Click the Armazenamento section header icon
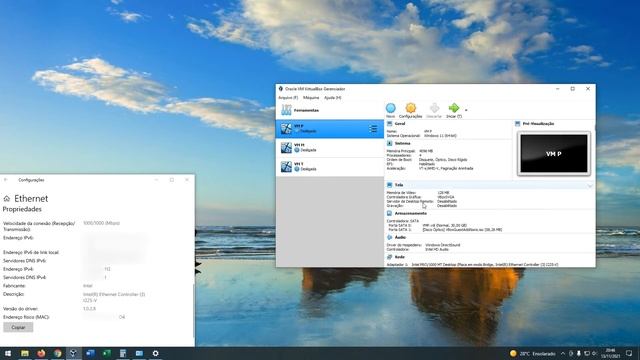This screenshot has width=640, height=360. pos(389,213)
